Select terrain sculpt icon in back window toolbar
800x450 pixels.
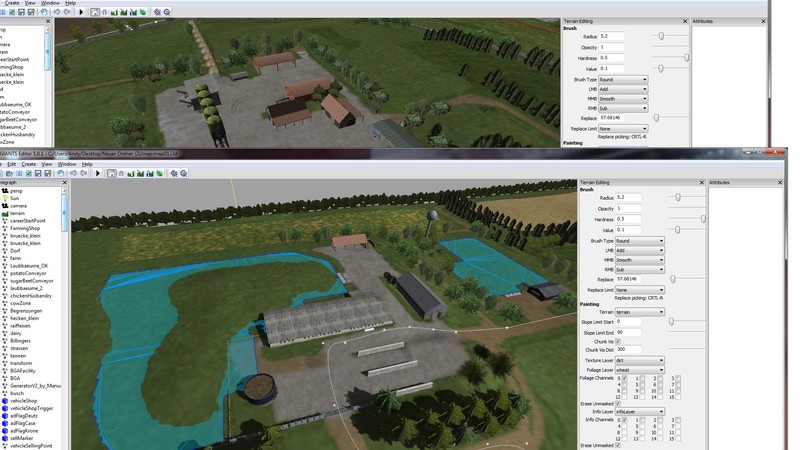coord(114,12)
